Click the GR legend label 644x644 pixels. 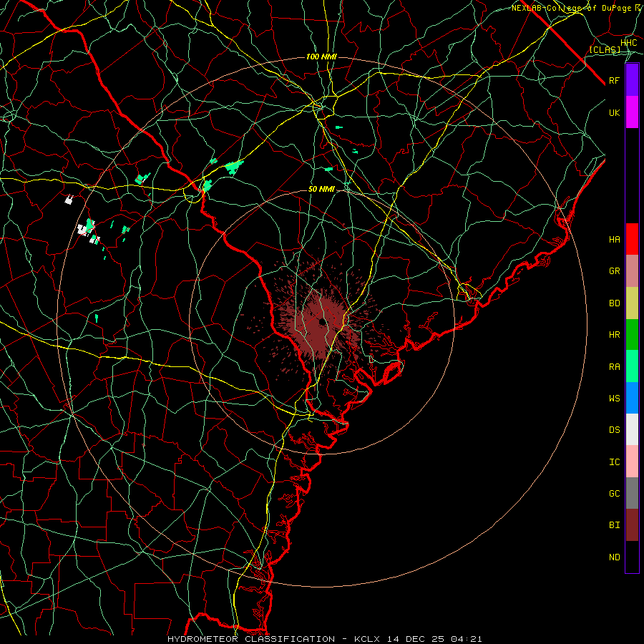(x=614, y=271)
